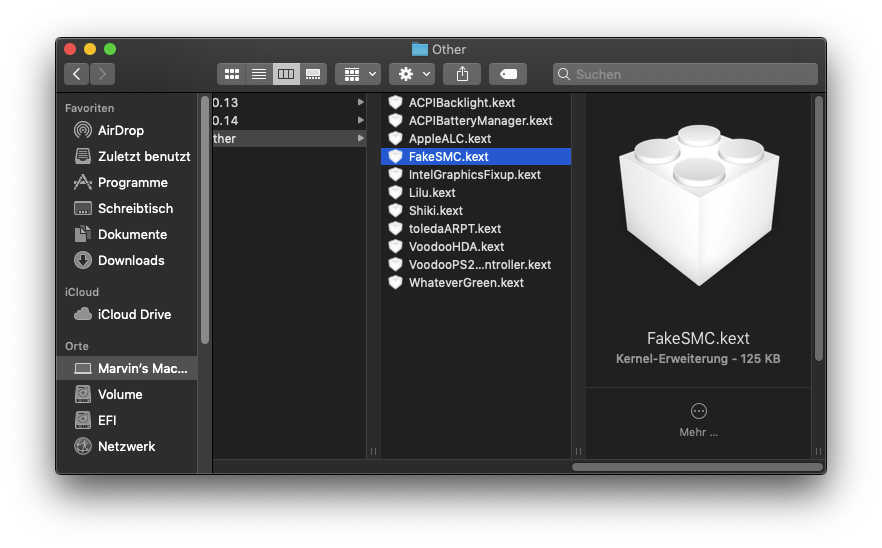Click the shield icon next to Lilu.kext
This screenshot has width=882, height=548.
pos(395,192)
